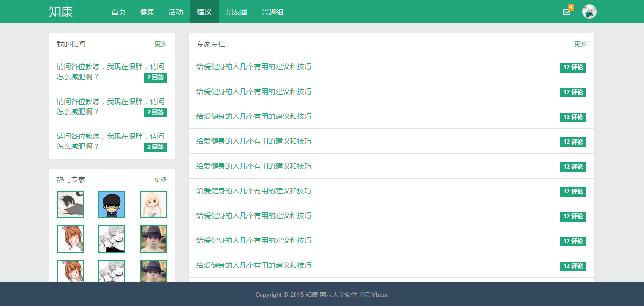
Task: Click 更多 in the 我的提问 panel
Action: point(161,44)
